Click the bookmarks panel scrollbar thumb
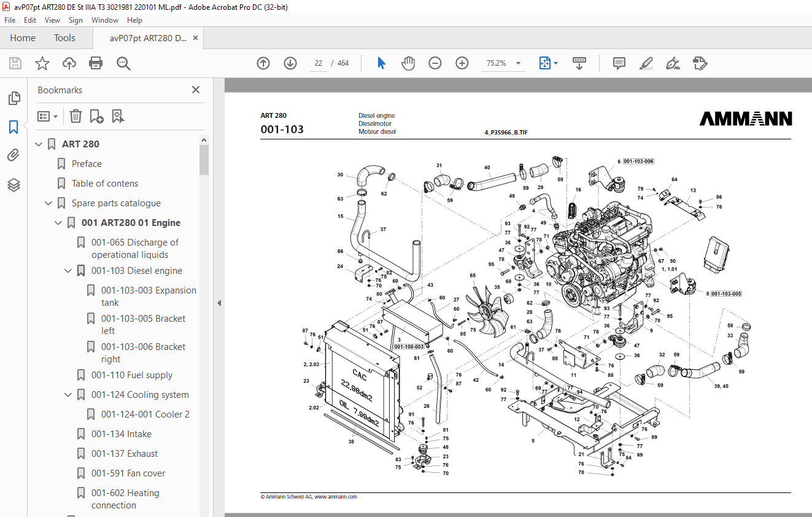The height and width of the screenshot is (517, 812). tap(204, 160)
